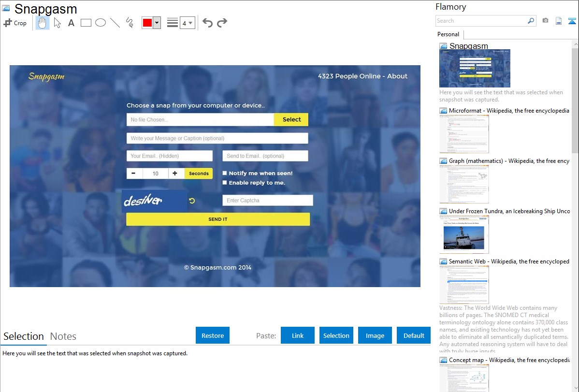Screen dimensions: 579x392
Task: Redo the last undone action
Action: (222, 23)
